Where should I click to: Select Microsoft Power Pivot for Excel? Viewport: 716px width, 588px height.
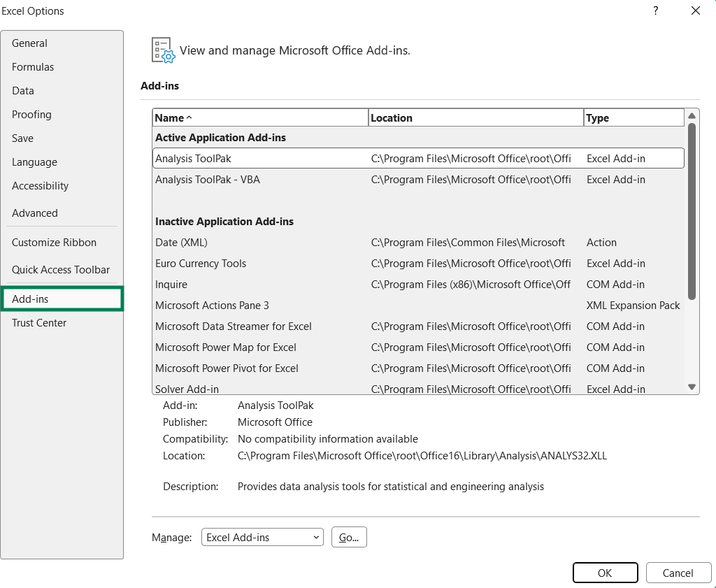point(418,368)
